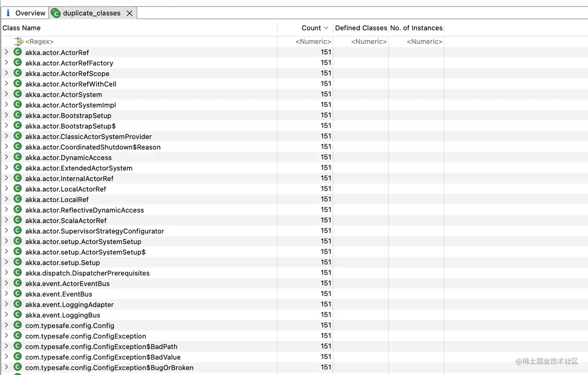The width and height of the screenshot is (588, 375).
Task: Expand the akka.actor.ActorSystemImpl row
Action: click(x=6, y=104)
